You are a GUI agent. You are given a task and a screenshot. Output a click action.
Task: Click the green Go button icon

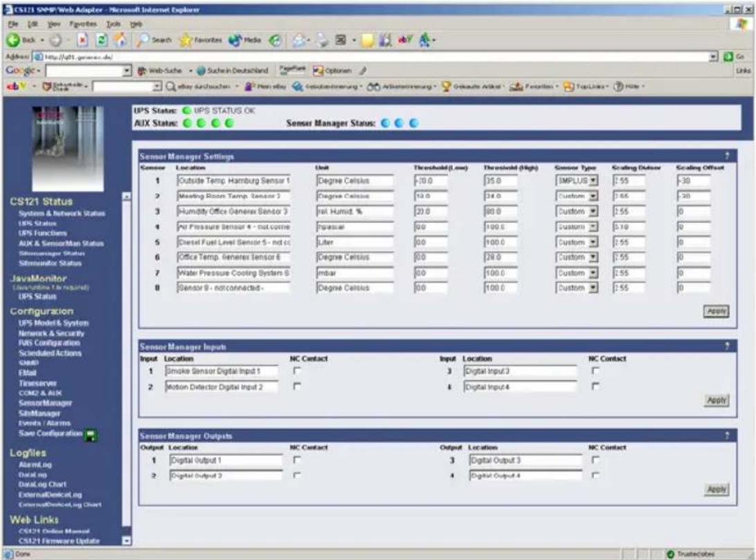click(728, 57)
